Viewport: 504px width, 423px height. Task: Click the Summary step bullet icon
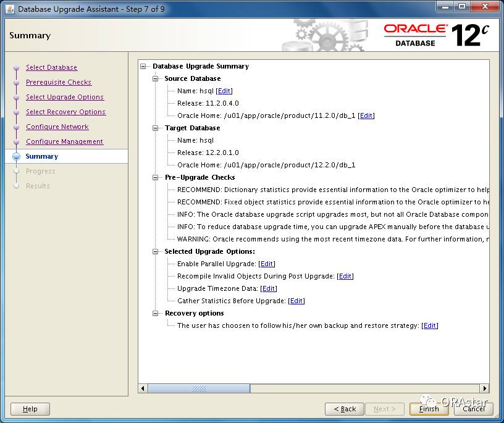17,156
